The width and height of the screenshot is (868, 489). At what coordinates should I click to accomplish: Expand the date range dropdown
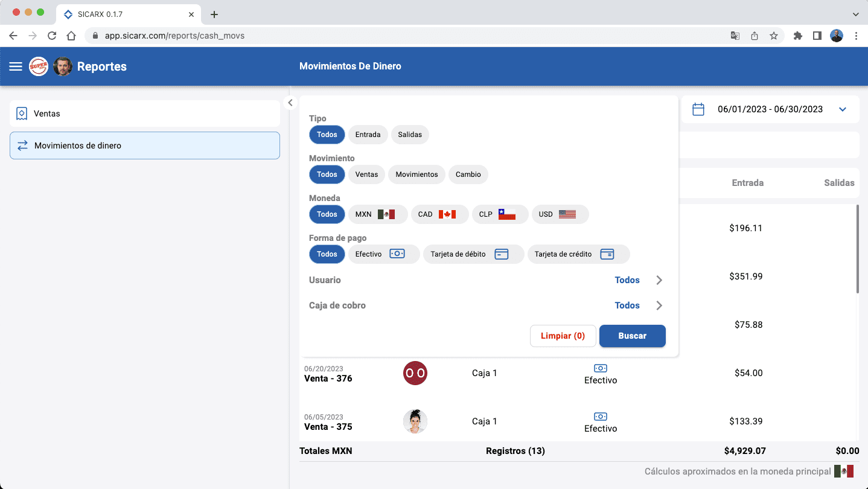[x=843, y=109]
